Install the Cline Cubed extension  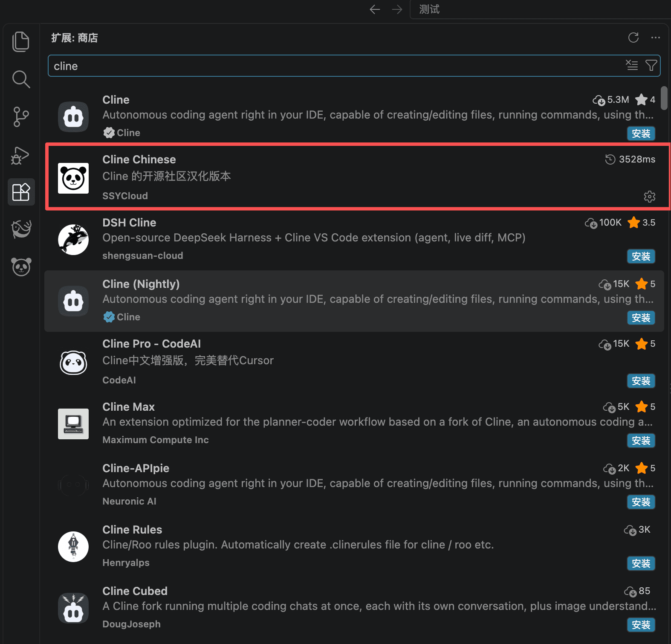641,625
